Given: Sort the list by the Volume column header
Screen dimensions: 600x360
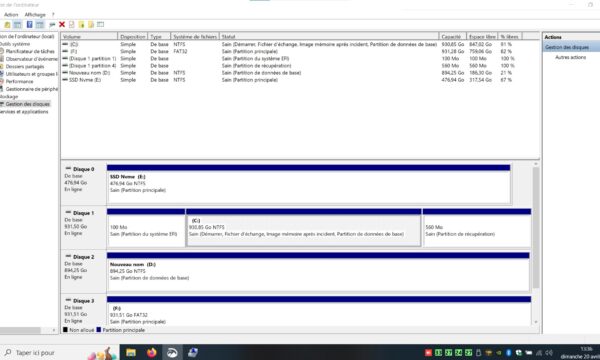Looking at the screenshot, I should point(89,36).
